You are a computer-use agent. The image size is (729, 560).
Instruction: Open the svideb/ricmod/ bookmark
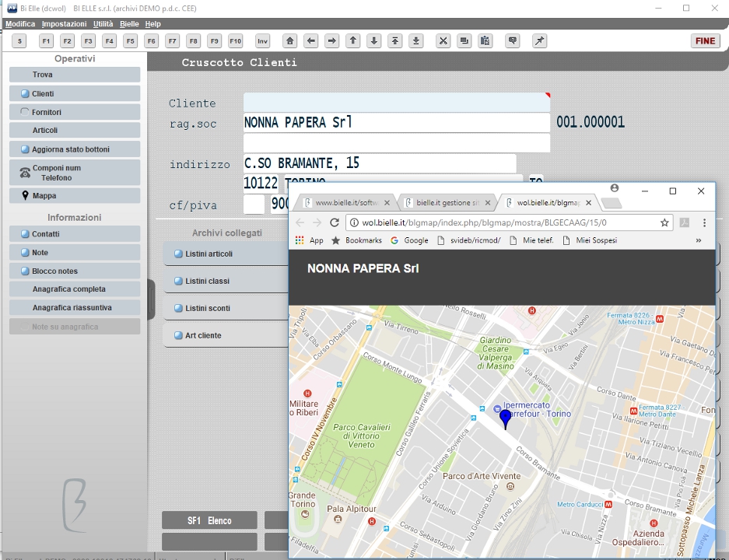(469, 240)
